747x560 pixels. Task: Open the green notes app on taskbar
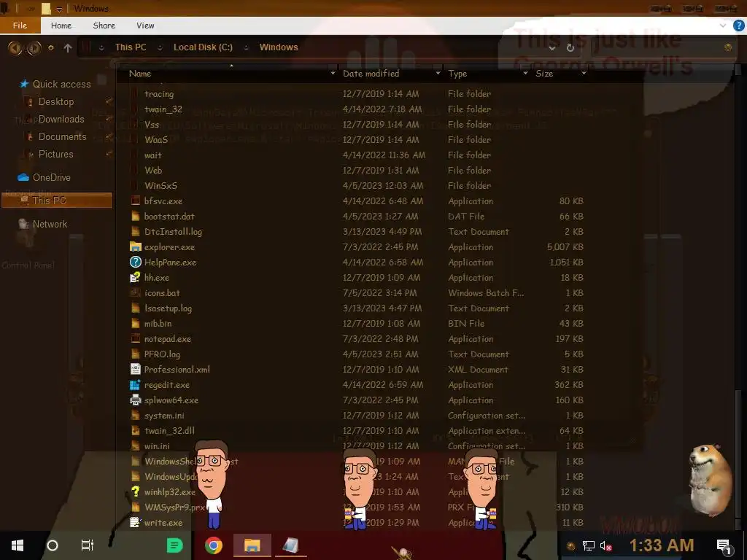175,545
